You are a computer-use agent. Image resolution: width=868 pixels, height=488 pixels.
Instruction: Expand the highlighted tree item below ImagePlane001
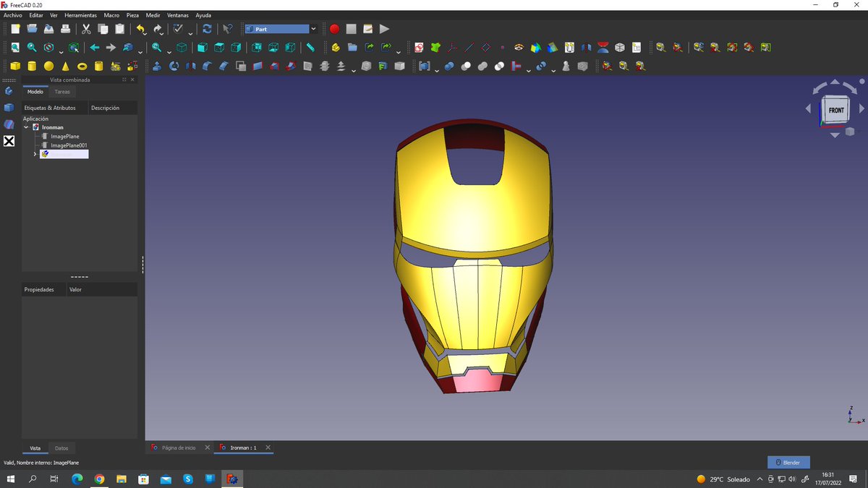[x=35, y=154]
